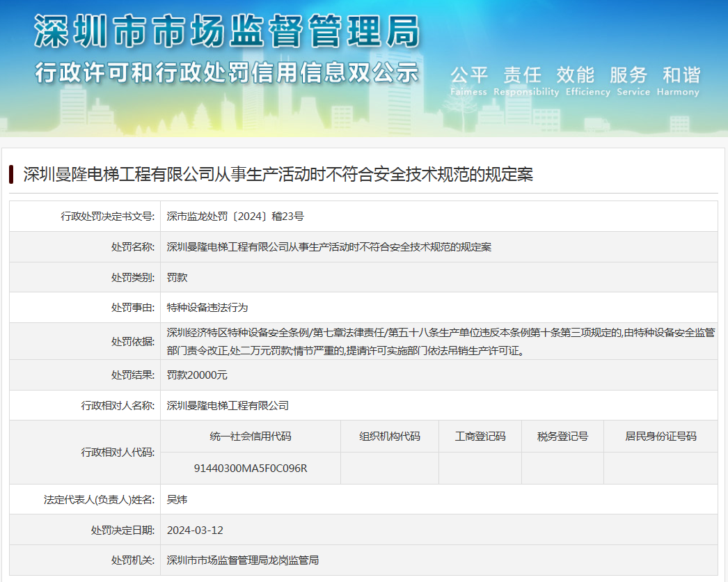Image resolution: width=728 pixels, height=582 pixels.
Task: Click the page heading about 深圳曼隆电梯工程有限公司 case
Action: tap(278, 175)
